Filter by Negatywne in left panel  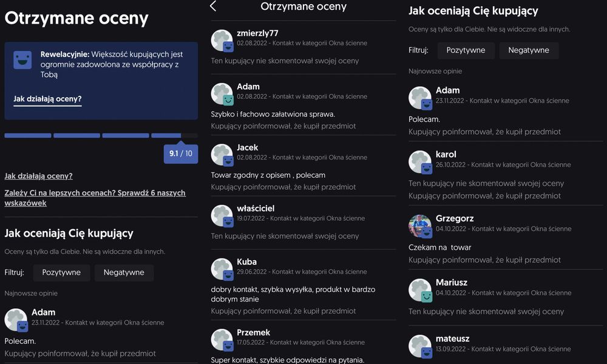124,272
